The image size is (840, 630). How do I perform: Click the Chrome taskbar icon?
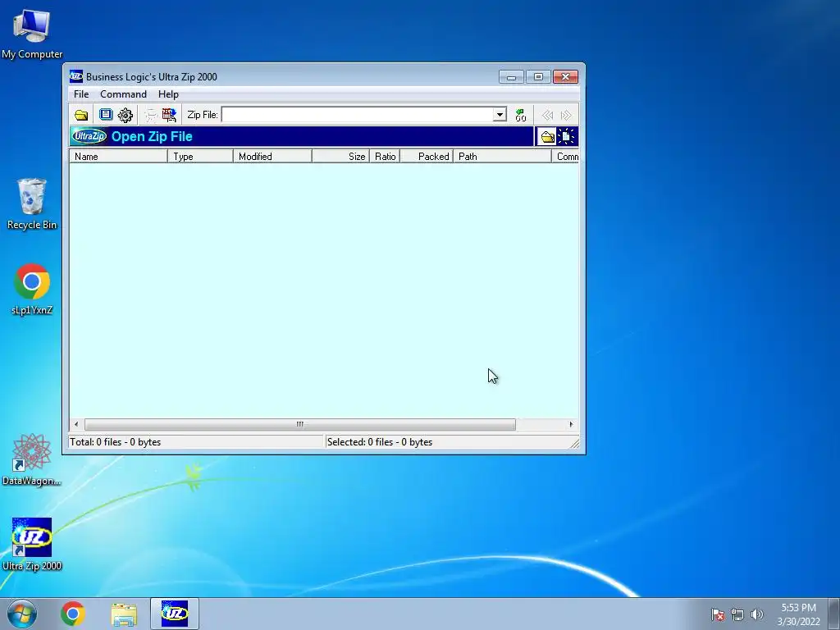point(73,614)
